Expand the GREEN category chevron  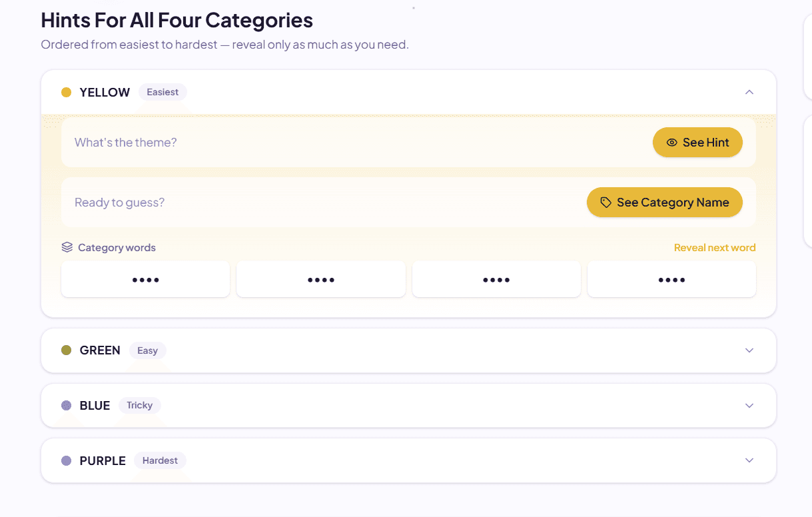click(x=749, y=350)
